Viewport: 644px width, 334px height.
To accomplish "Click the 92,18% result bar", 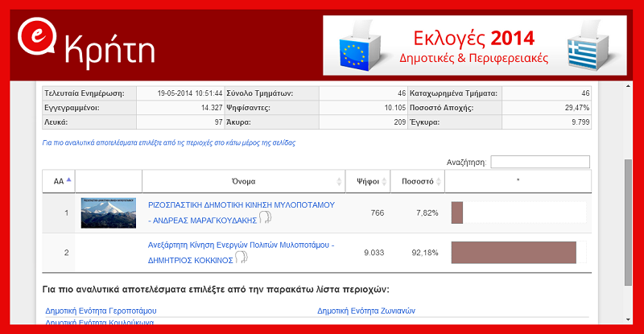I will 514,252.
